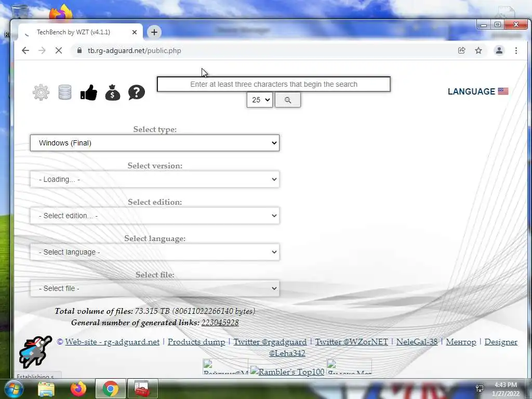Change the results count dropdown showing 25

(260, 100)
